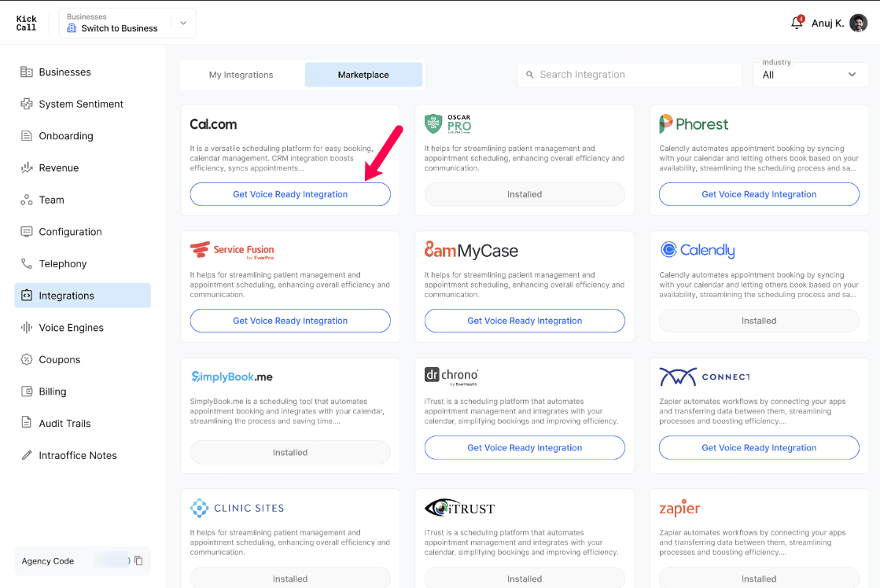Open the Voice Engines waveform icon
The height and width of the screenshot is (588, 880).
(27, 328)
